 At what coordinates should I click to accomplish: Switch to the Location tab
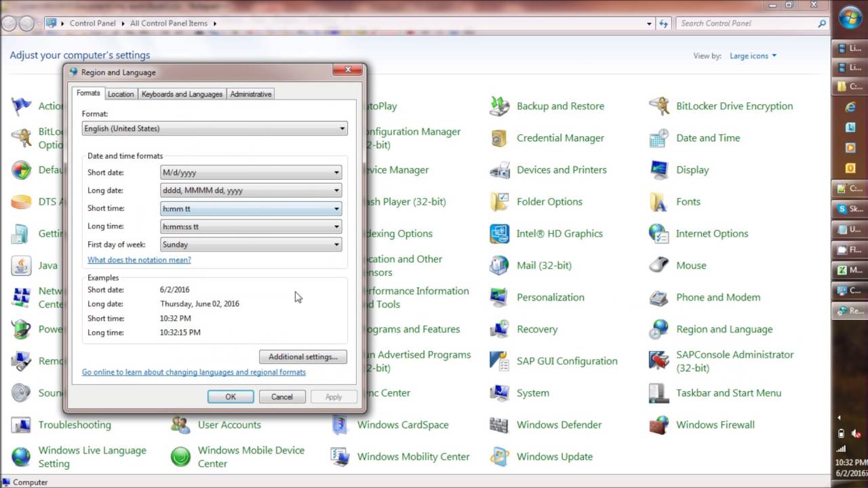tap(121, 94)
